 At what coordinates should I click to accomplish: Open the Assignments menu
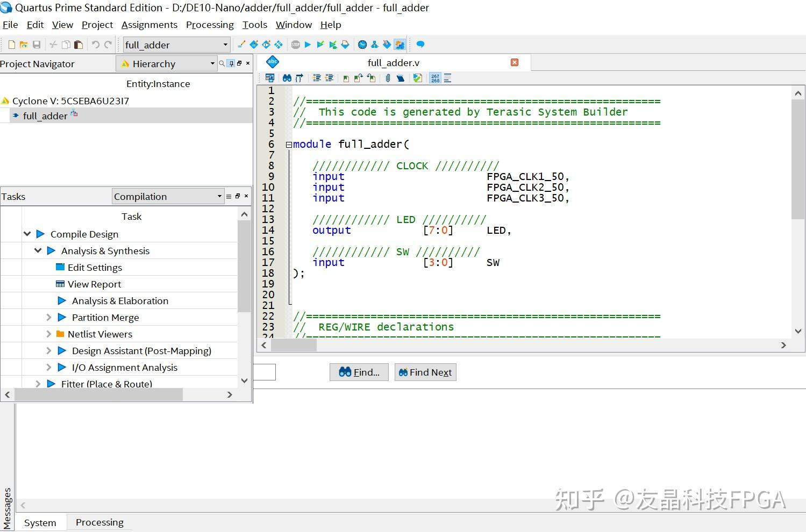coord(149,25)
